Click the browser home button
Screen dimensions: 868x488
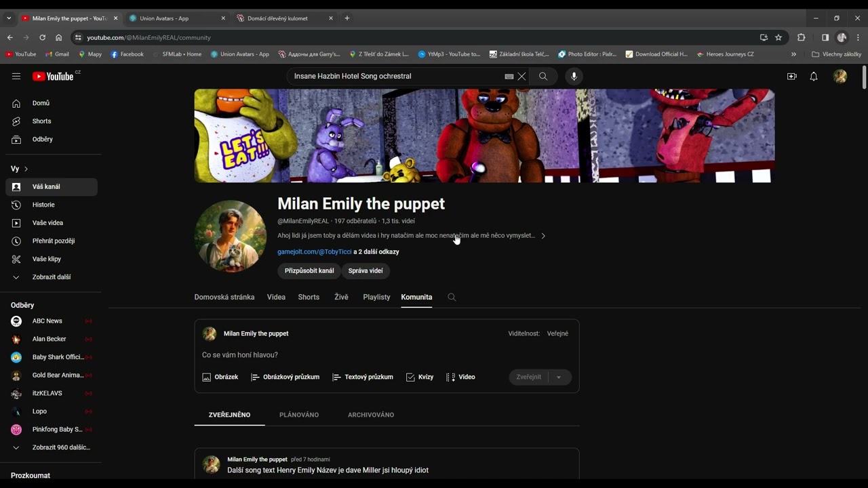pos(58,37)
